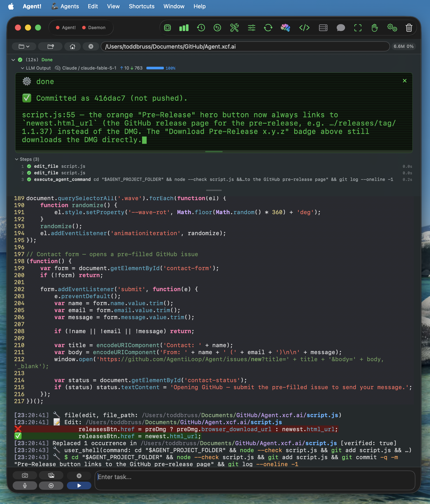The width and height of the screenshot is (430, 504).
Task: Open the Shortcuts menu
Action: pyautogui.click(x=142, y=6)
